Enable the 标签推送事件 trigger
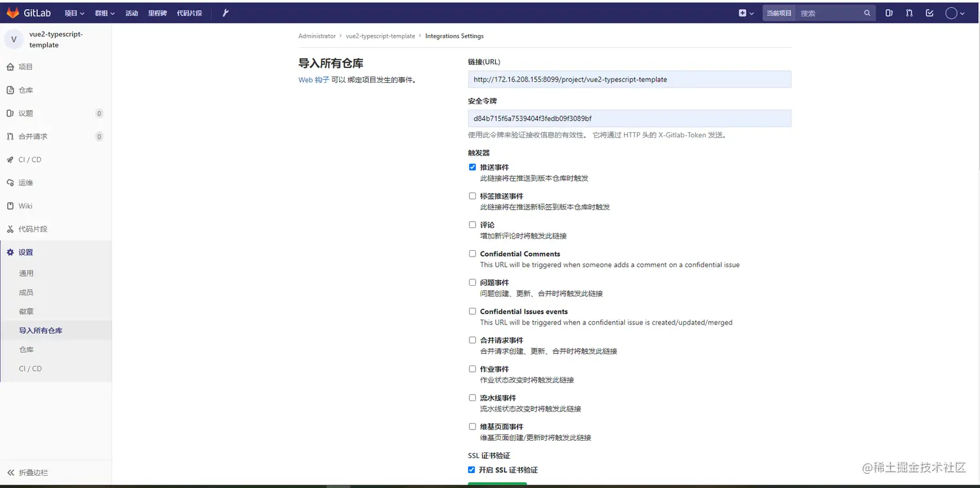 tap(472, 196)
